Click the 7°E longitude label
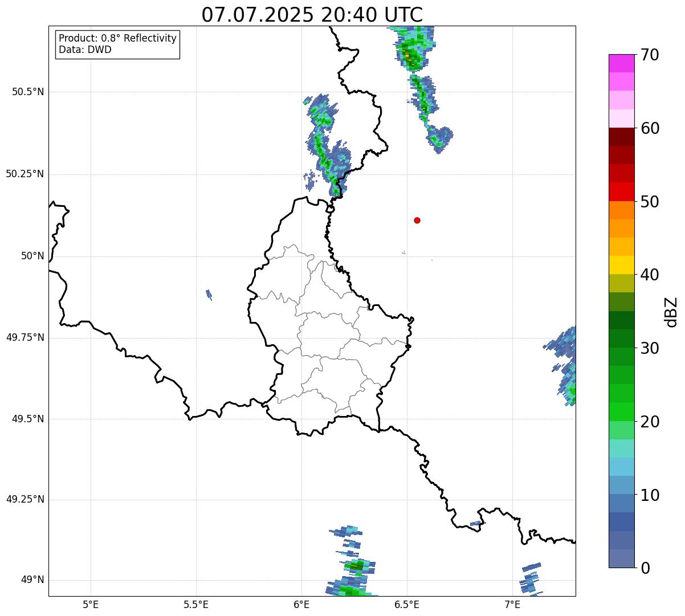This screenshot has width=685, height=616. click(x=512, y=604)
